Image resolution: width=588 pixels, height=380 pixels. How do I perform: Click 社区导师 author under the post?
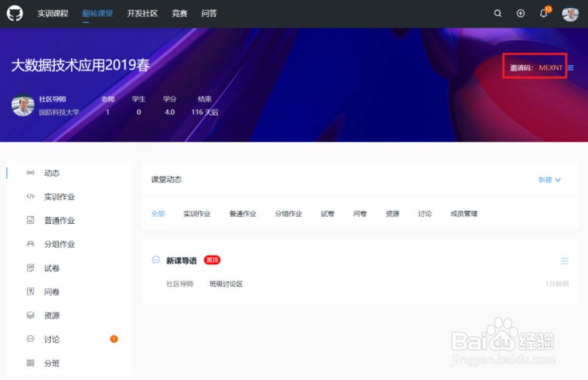pyautogui.click(x=180, y=284)
